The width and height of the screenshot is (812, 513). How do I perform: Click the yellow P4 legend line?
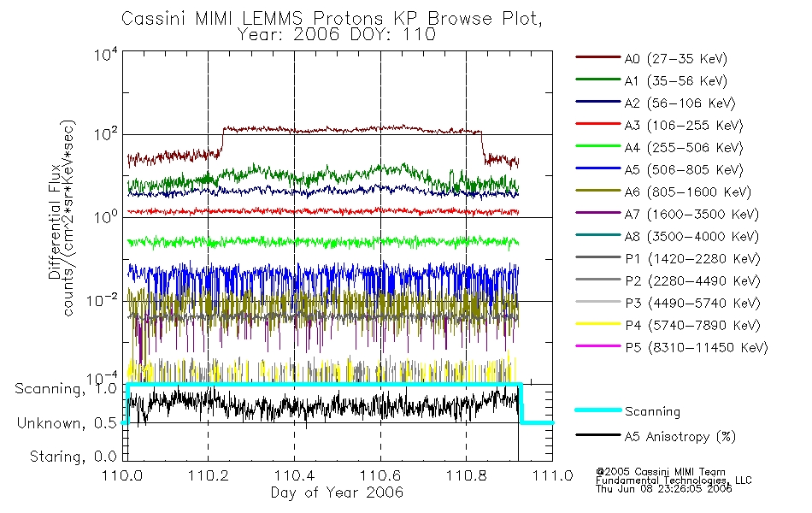(x=598, y=324)
